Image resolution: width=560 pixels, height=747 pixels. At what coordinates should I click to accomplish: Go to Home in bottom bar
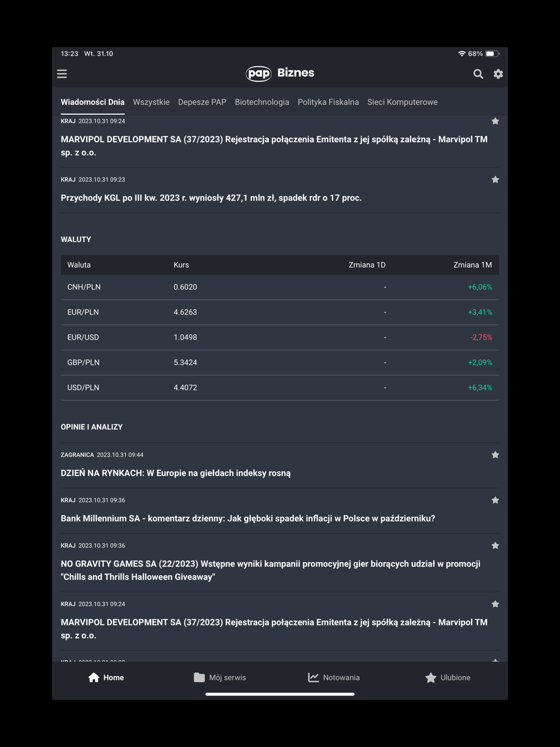[x=106, y=678]
